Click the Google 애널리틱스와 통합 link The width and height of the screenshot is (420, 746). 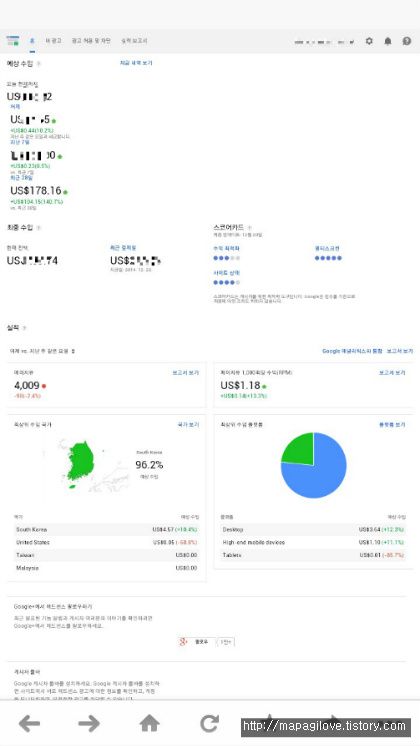pos(352,351)
